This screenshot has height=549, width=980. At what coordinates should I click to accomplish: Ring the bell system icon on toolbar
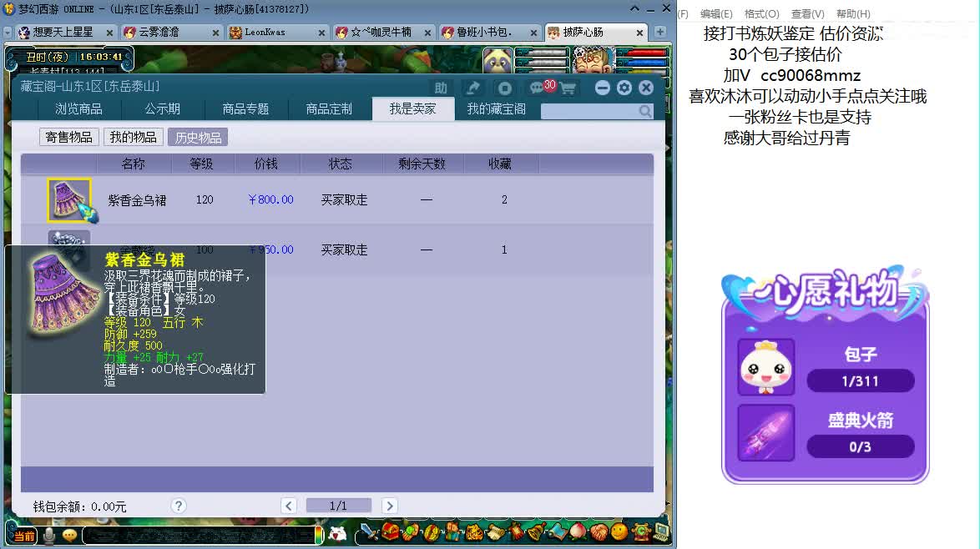click(535, 532)
